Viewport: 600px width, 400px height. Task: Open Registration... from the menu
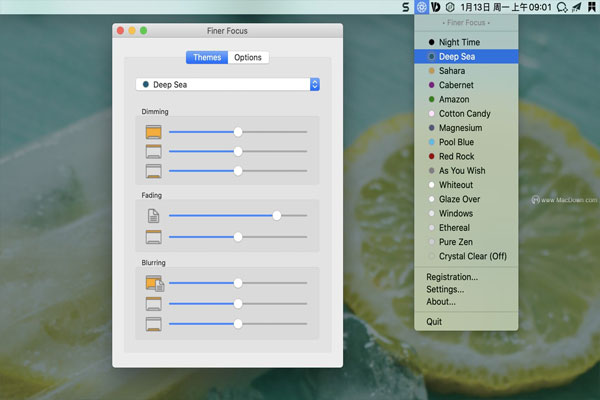(x=452, y=277)
